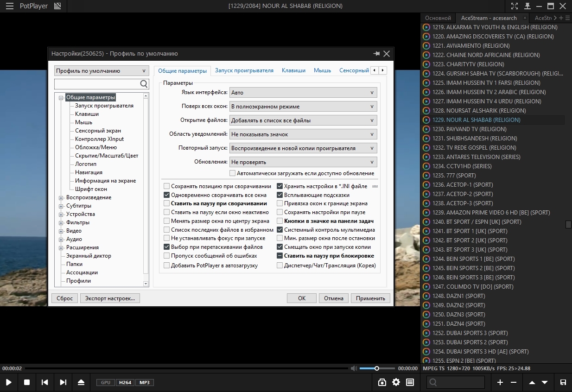
Task: Move playlist item up with the arrow icon
Action: coord(532,382)
